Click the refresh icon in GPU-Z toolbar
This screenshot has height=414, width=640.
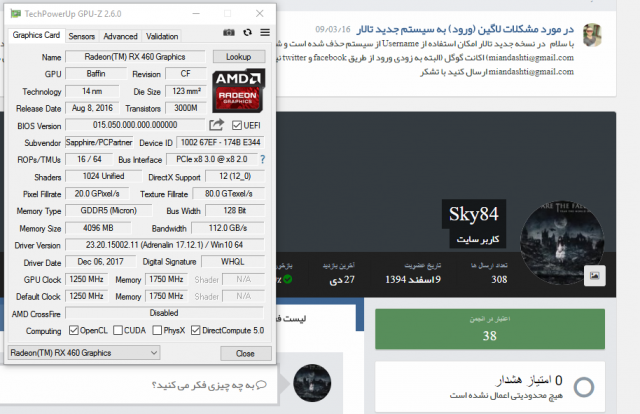248,36
